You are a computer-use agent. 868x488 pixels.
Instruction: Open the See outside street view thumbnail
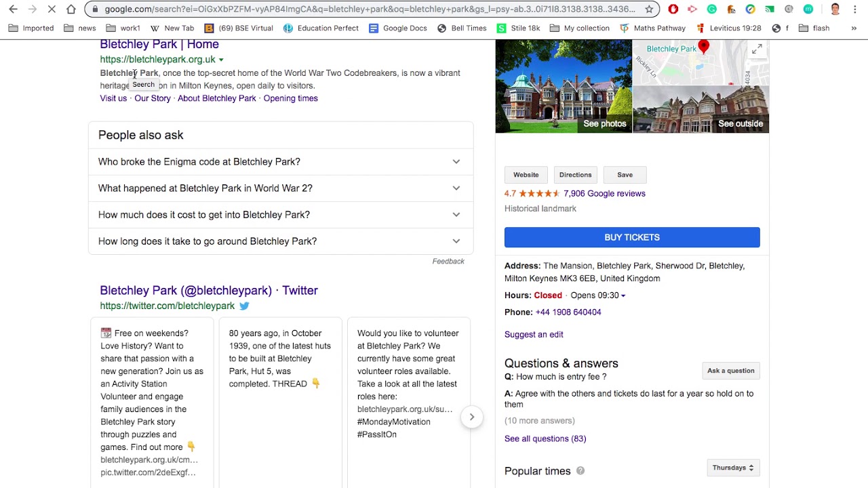pos(701,110)
